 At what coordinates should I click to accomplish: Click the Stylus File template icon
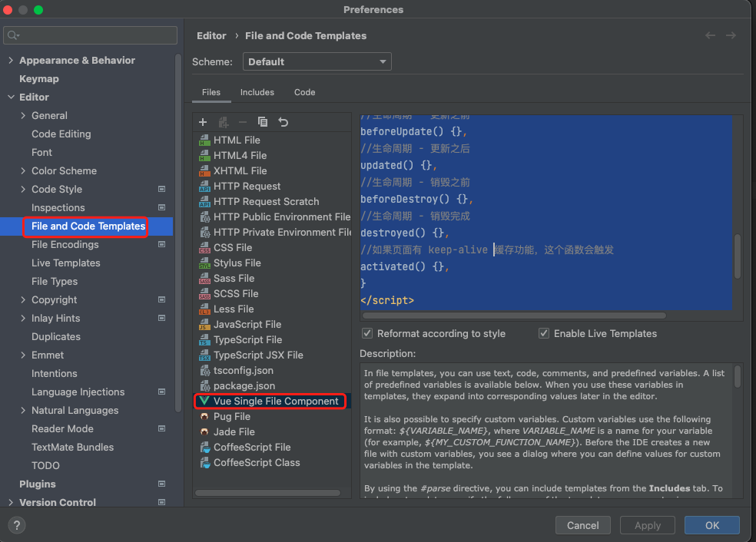[x=204, y=263]
